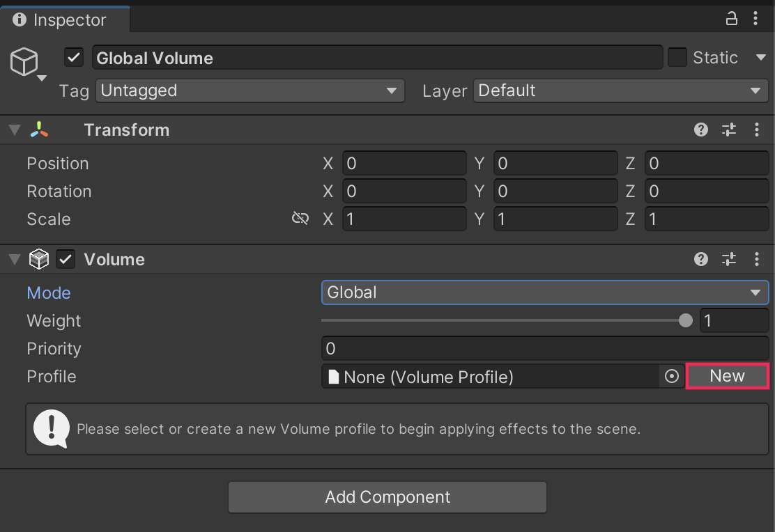Open Transform component presets icon
The height and width of the screenshot is (532, 775).
tap(729, 130)
